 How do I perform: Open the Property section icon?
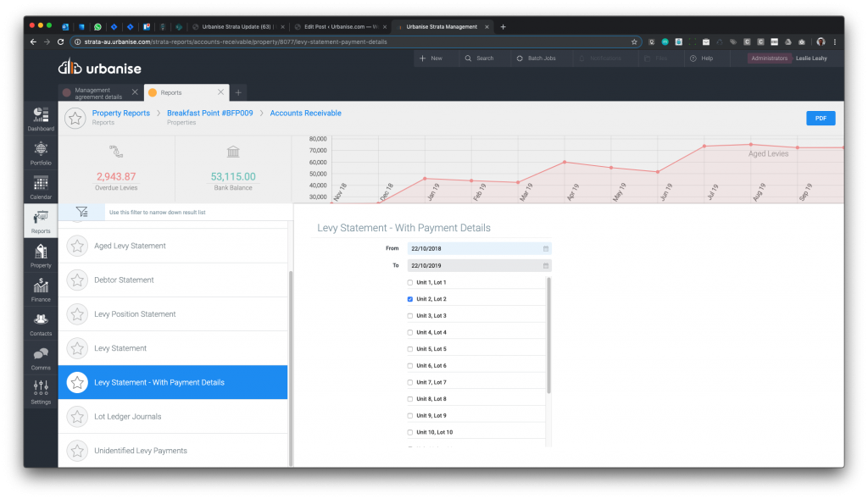[40, 253]
